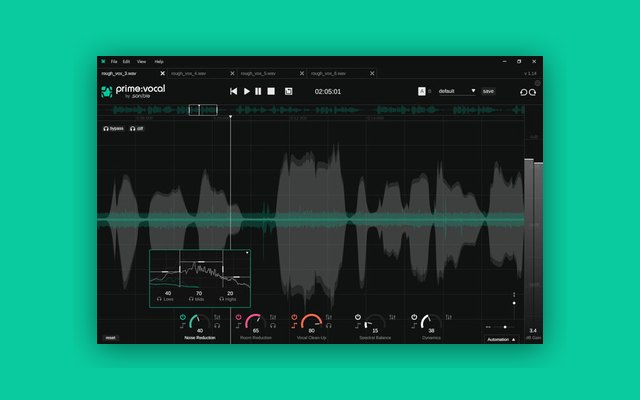Close the rough_vox_3.wav tab
Viewport: 640px width, 400px height.
click(x=162, y=73)
